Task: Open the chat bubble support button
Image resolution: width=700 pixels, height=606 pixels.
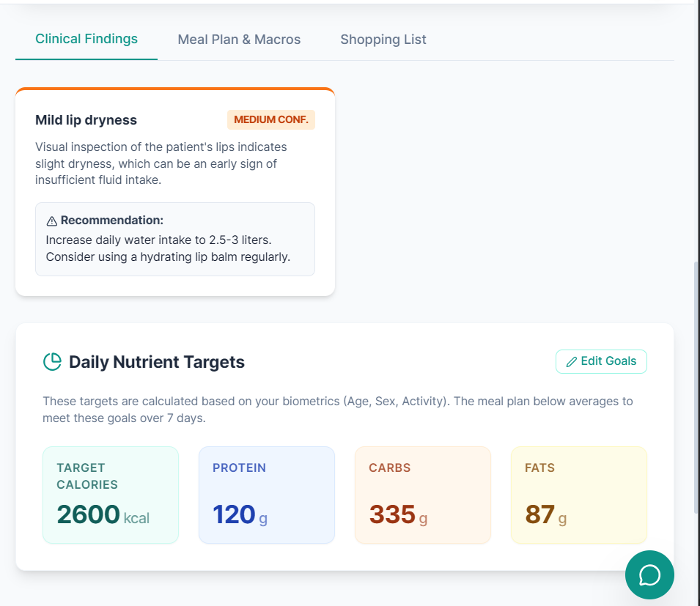Action: pos(649,574)
